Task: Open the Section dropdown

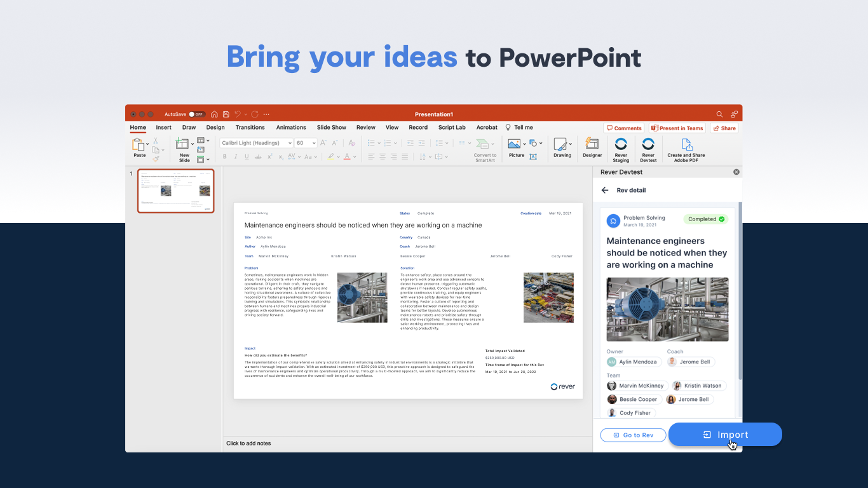Action: pyautogui.click(x=203, y=159)
